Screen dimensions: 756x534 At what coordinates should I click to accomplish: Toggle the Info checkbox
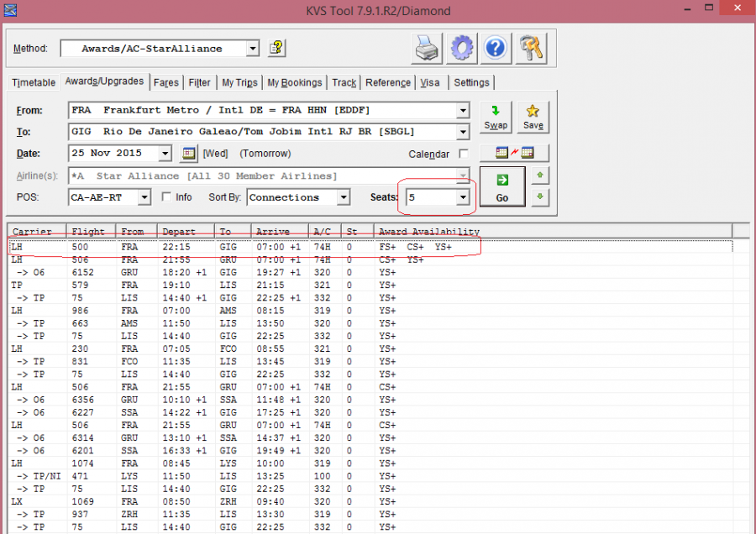[166, 197]
